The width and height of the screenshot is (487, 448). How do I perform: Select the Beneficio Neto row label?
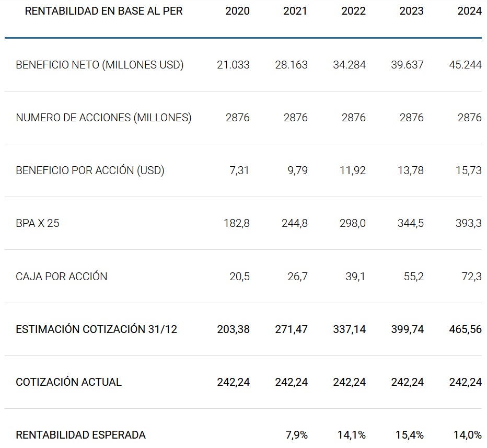tap(100, 65)
